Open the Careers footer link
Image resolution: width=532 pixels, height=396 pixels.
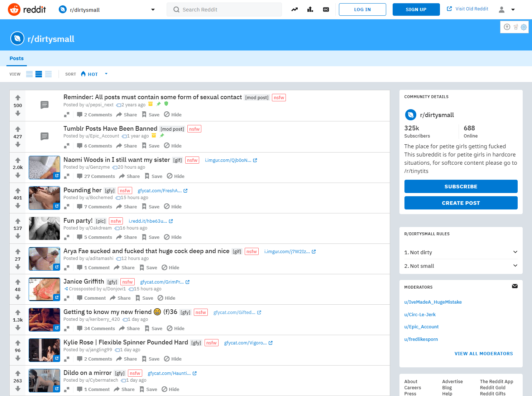click(x=413, y=388)
